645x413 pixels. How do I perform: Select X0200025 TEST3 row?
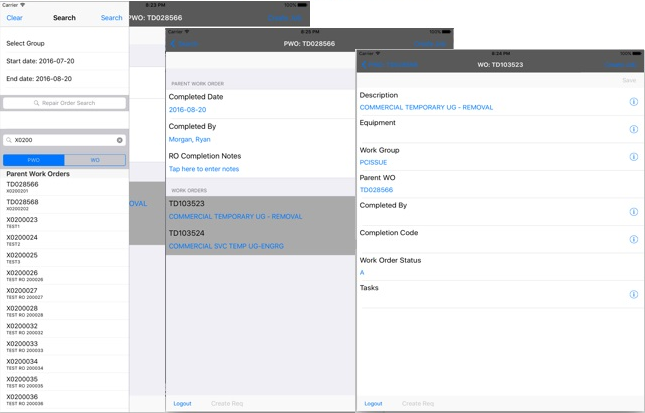[65, 258]
